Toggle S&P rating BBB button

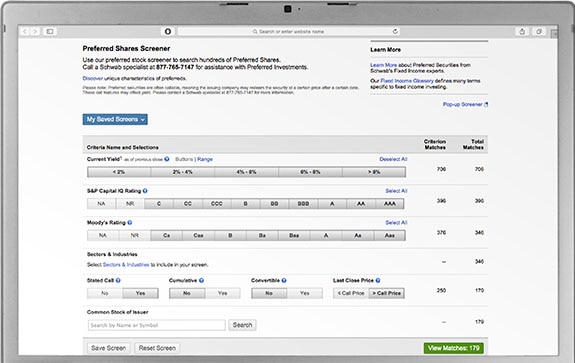[303, 204]
